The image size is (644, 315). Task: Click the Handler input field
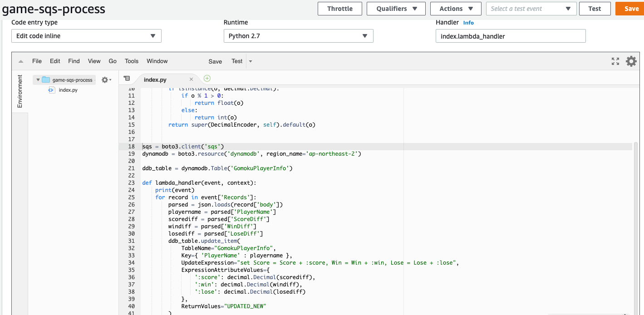coord(510,35)
